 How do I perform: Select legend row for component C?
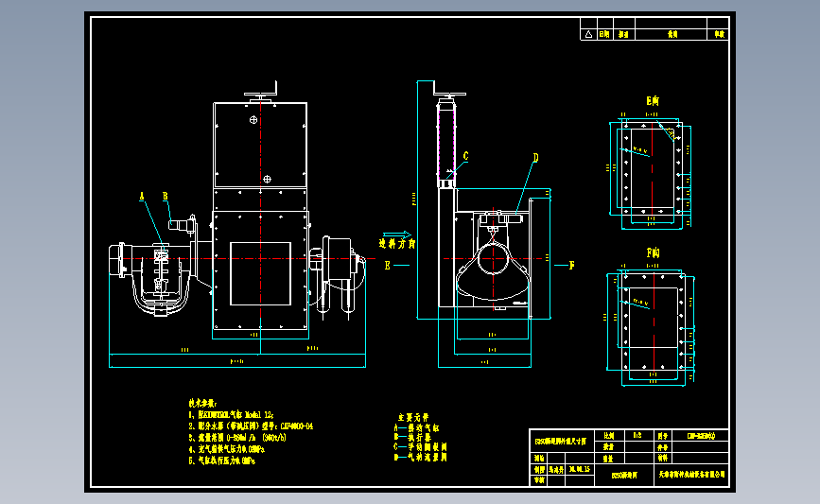click(421, 447)
